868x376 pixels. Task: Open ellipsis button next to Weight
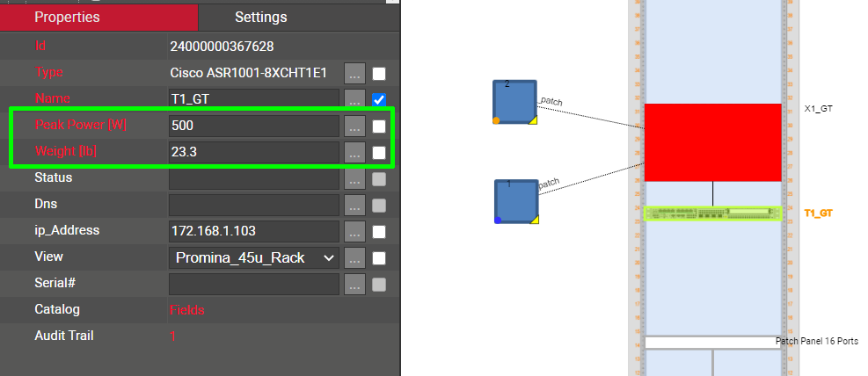click(x=354, y=152)
